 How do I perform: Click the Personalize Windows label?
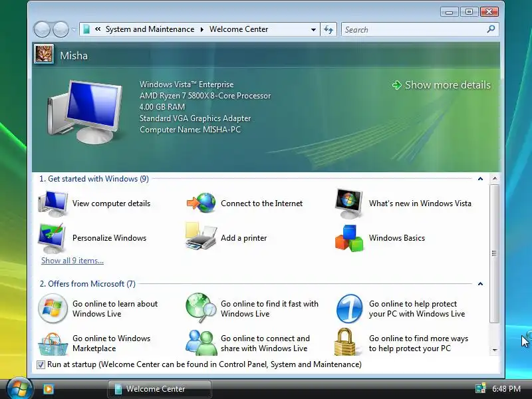109,238
